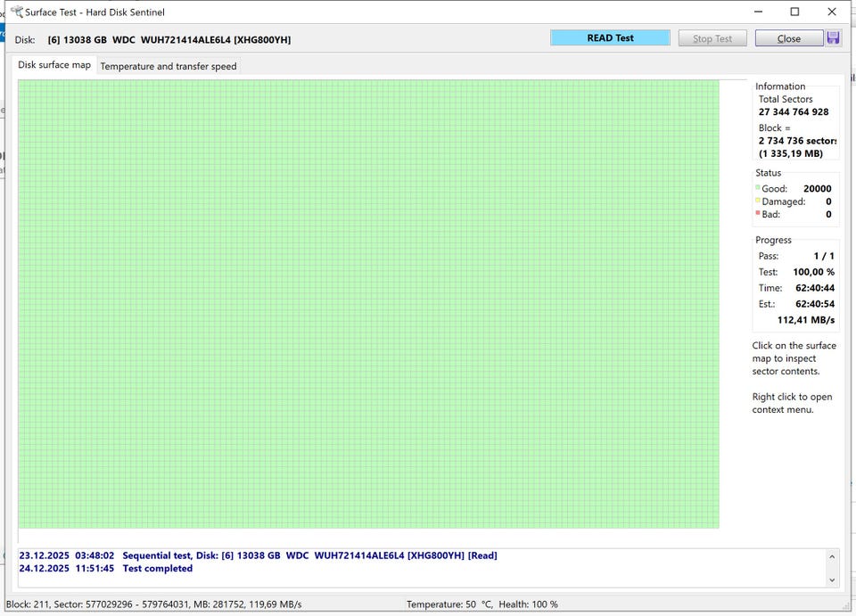
Task: Click the Test progress value 100,00 %
Action: (x=813, y=272)
